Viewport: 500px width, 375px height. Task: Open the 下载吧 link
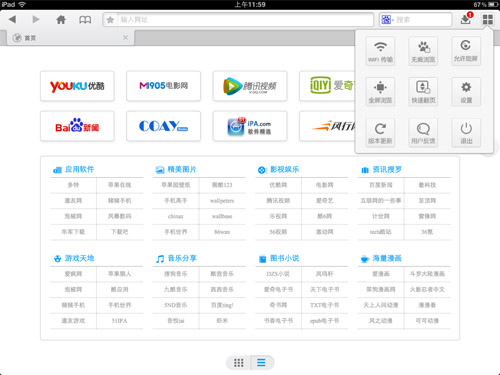(119, 232)
